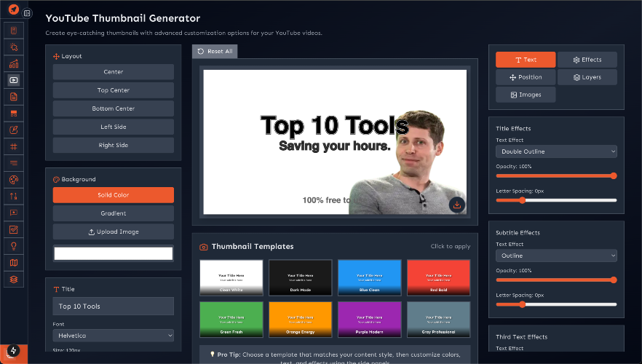
Task: Switch to the Images tab
Action: point(526,95)
